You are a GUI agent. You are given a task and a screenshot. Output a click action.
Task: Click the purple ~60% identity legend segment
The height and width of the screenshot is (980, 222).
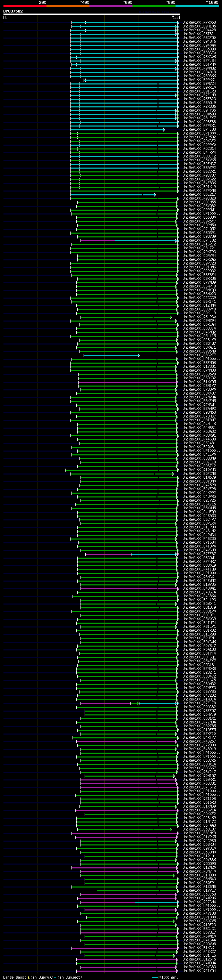click(111, 6)
